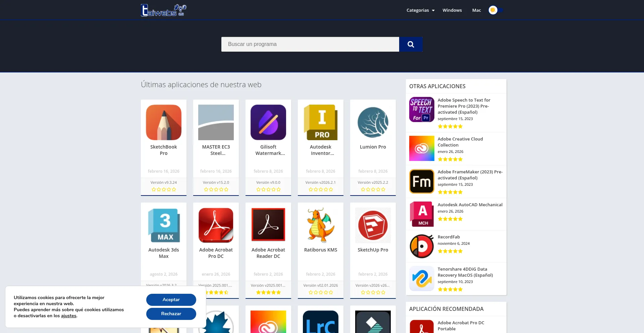The height and width of the screenshot is (333, 644).
Task: Focus the 'Buscar un programa' search field
Action: coord(310,44)
